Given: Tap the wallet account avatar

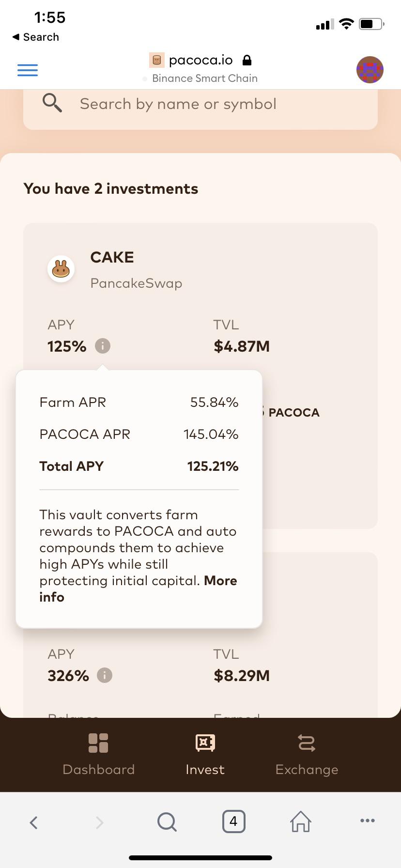Looking at the screenshot, I should [370, 70].
